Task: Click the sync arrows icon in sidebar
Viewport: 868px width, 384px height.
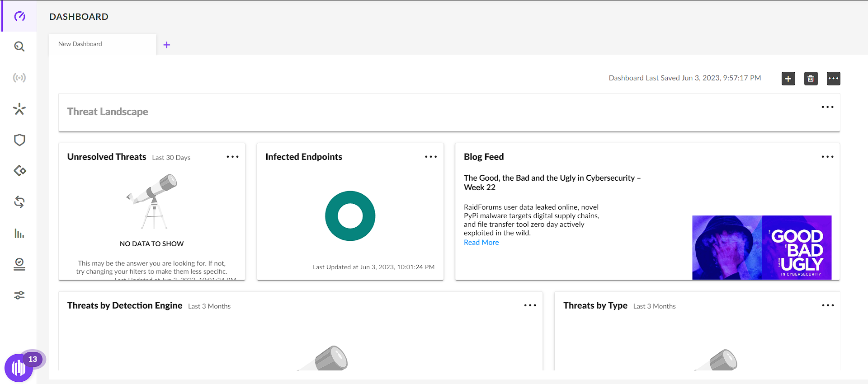Action: [x=19, y=202]
